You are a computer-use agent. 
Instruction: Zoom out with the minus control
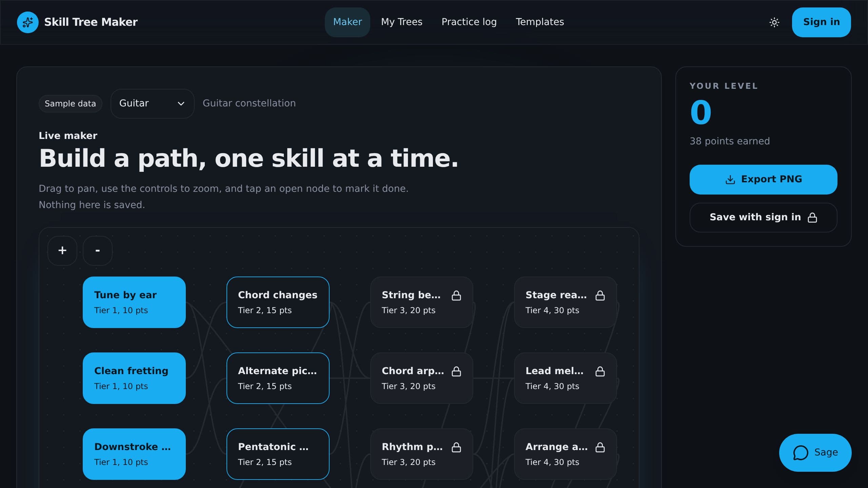[x=98, y=250]
